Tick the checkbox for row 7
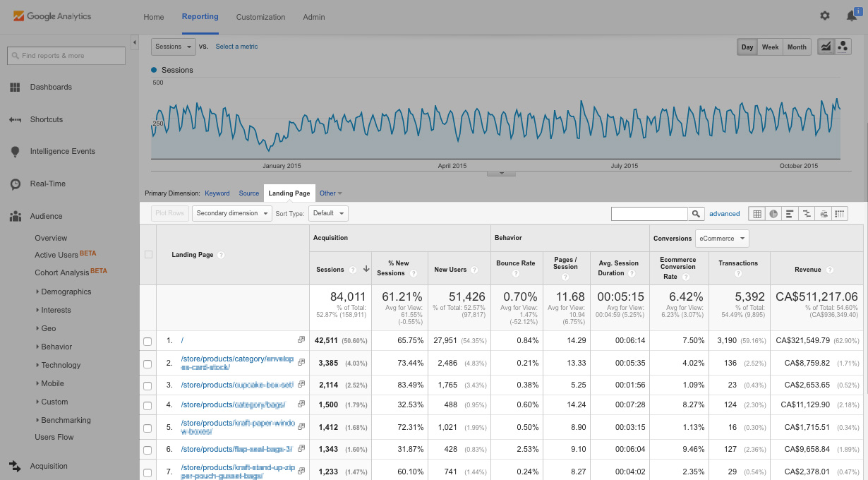The image size is (868, 480). coord(147,472)
